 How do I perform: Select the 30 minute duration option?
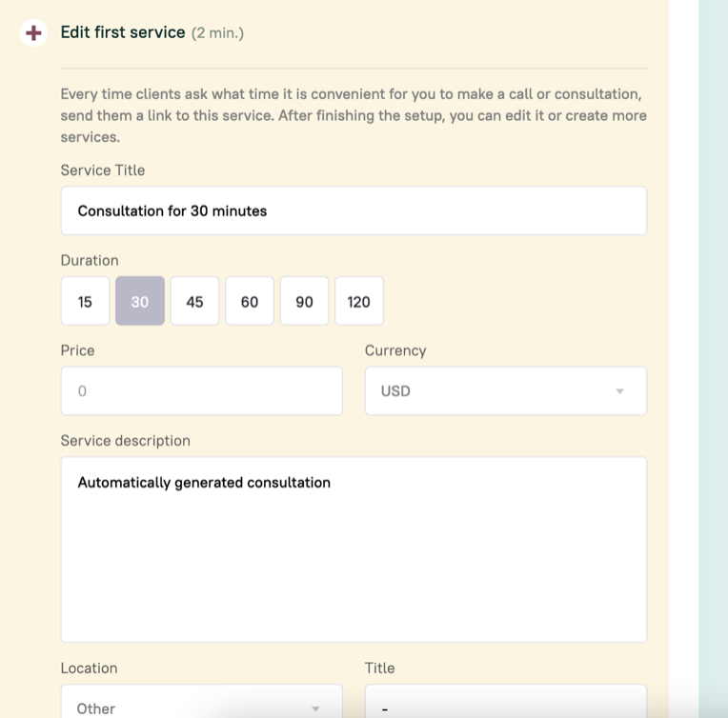[140, 301]
